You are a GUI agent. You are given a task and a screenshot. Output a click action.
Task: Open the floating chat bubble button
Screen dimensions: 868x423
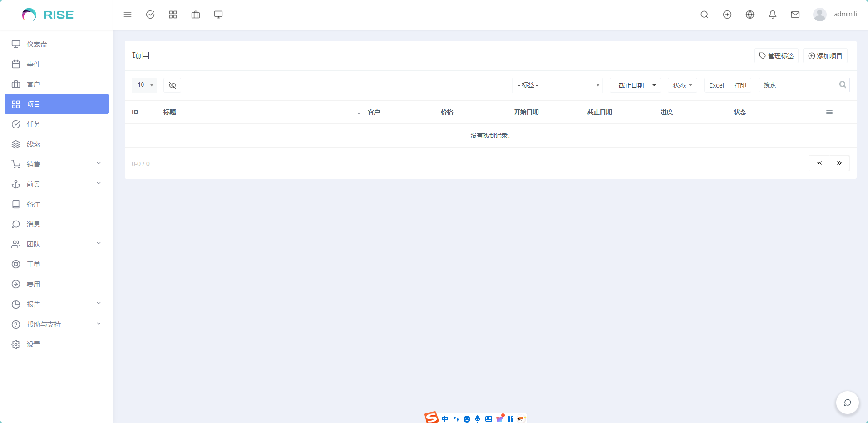[847, 403]
